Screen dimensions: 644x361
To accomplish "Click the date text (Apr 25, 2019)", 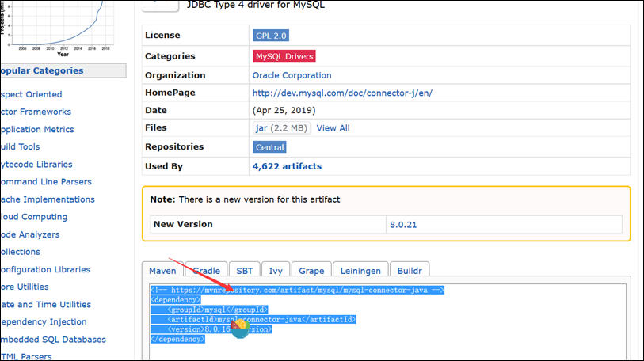I will (284, 111).
